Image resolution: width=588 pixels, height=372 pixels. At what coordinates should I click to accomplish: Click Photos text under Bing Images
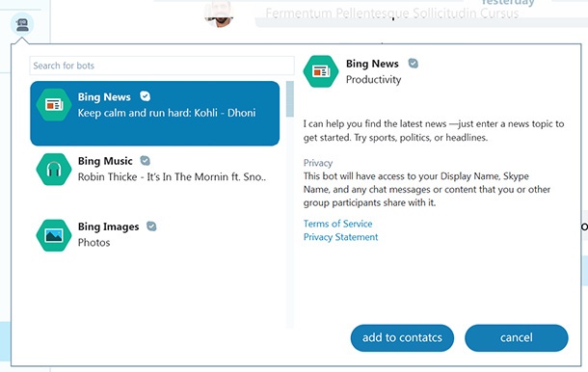pos(94,243)
